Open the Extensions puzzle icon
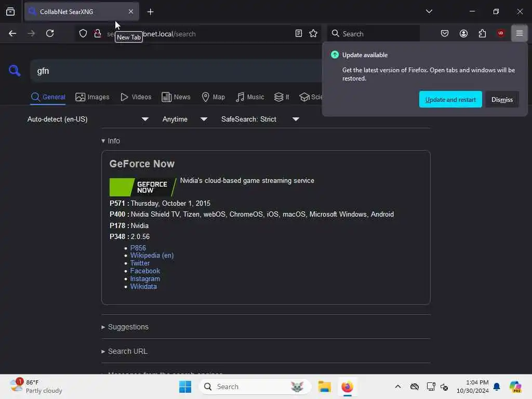The height and width of the screenshot is (399, 532). [x=482, y=33]
